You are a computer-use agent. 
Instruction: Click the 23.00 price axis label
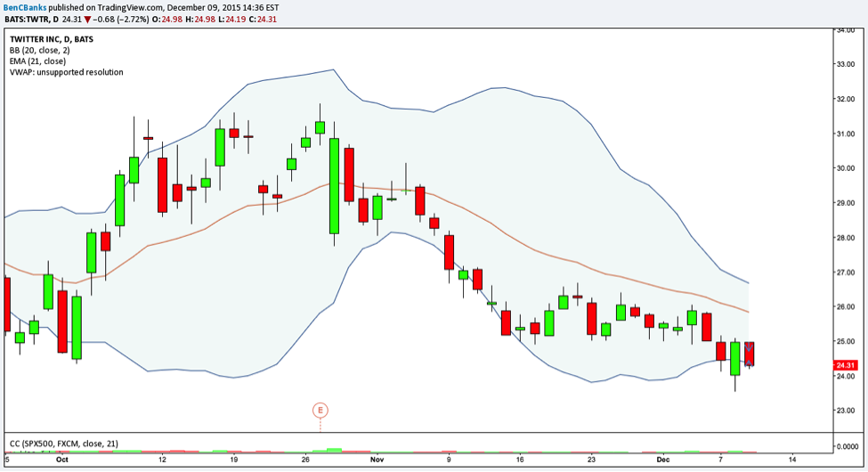846,411
